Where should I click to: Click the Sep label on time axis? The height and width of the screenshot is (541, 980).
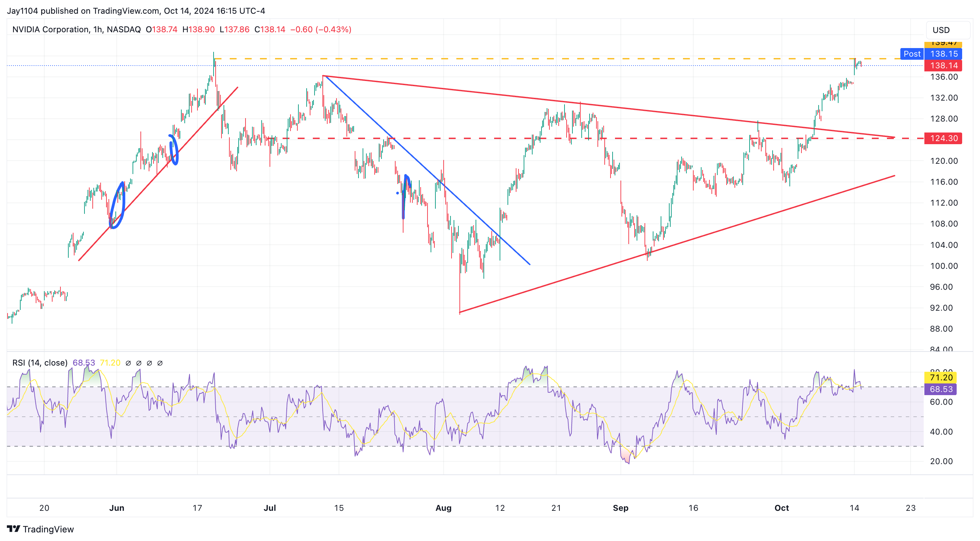[x=620, y=508]
